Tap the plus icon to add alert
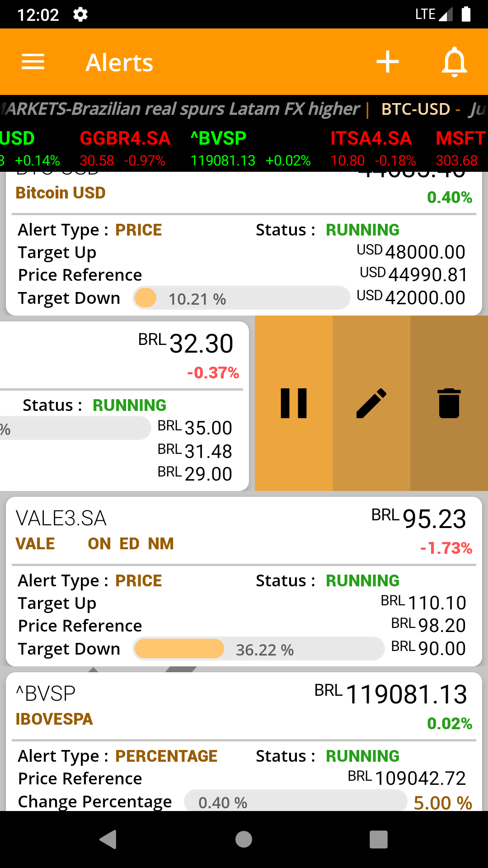Image resolution: width=488 pixels, height=868 pixels. click(388, 62)
